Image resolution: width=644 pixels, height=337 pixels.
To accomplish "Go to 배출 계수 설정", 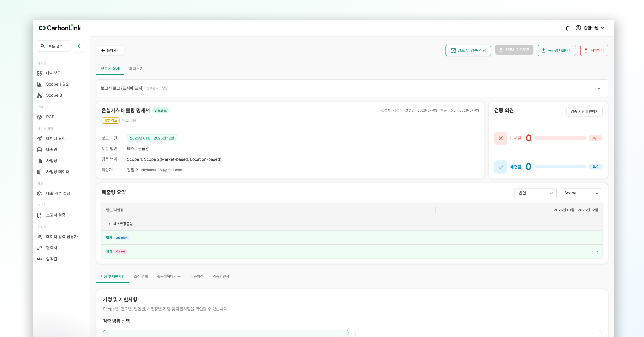I will coord(58,194).
